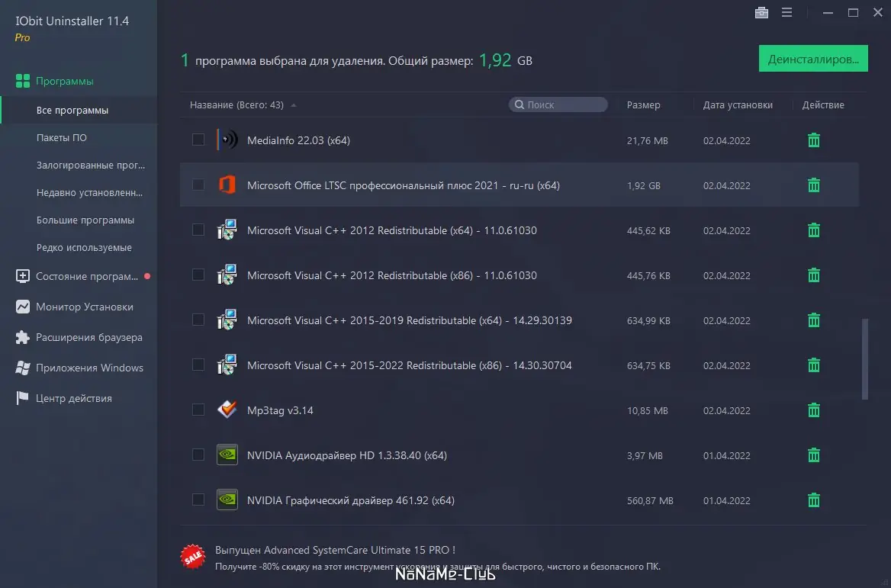Click the Microsoft Office LTSC program icon

tap(227, 185)
